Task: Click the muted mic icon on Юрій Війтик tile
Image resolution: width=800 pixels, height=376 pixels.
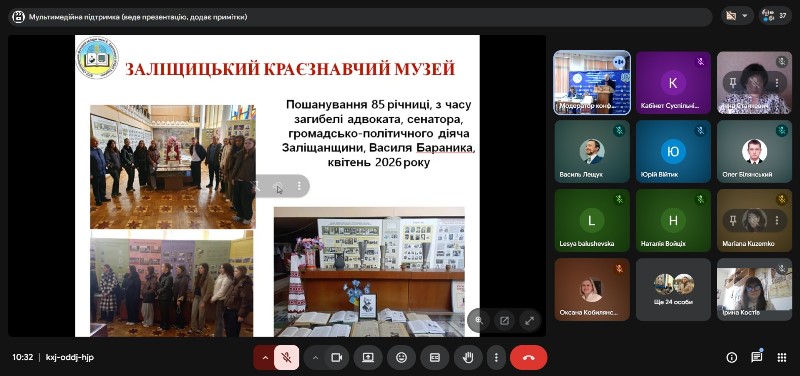Action: tap(701, 131)
